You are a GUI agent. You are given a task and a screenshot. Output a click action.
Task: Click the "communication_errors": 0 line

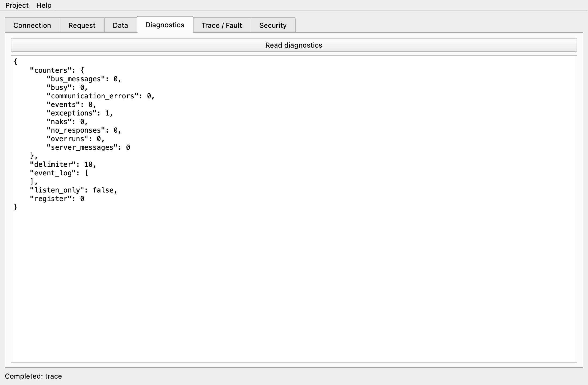[100, 96]
